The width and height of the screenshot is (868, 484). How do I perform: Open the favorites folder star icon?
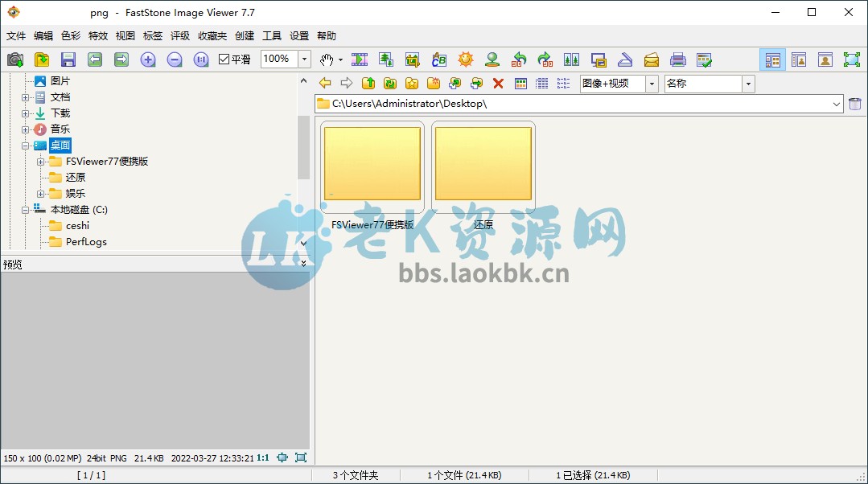pyautogui.click(x=412, y=84)
